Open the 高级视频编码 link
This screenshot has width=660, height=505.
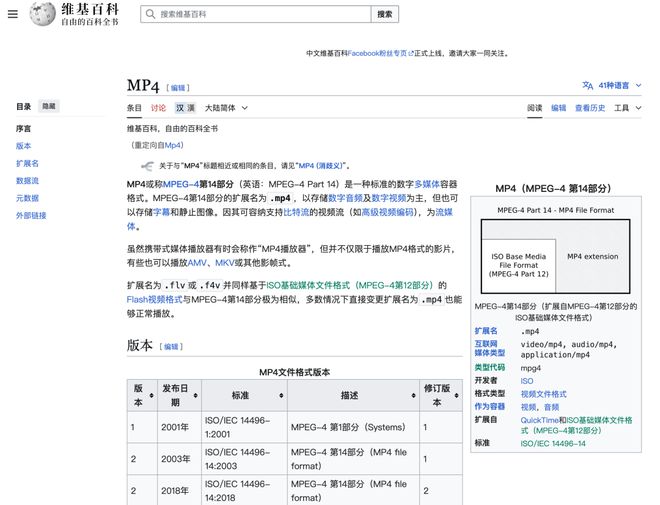coord(387,212)
